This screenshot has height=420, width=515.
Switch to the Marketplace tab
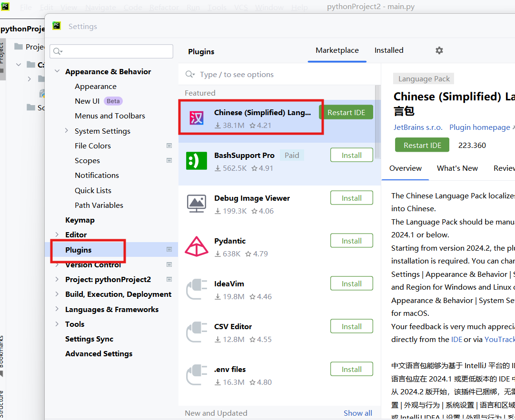tap(337, 50)
